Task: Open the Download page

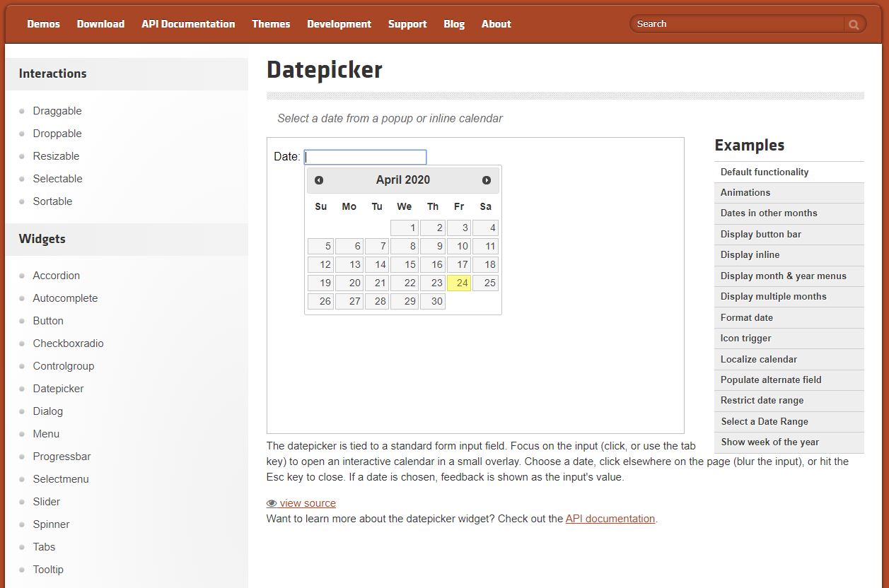Action: click(100, 24)
